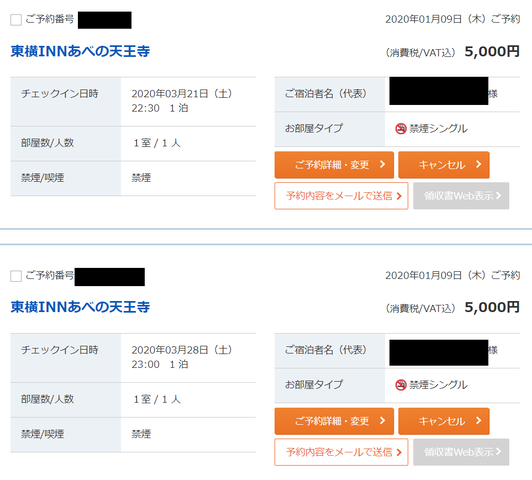Screen dimensions: 532x480
Task: Tick the checkbox for the March 21 reservation
Action: [16, 20]
